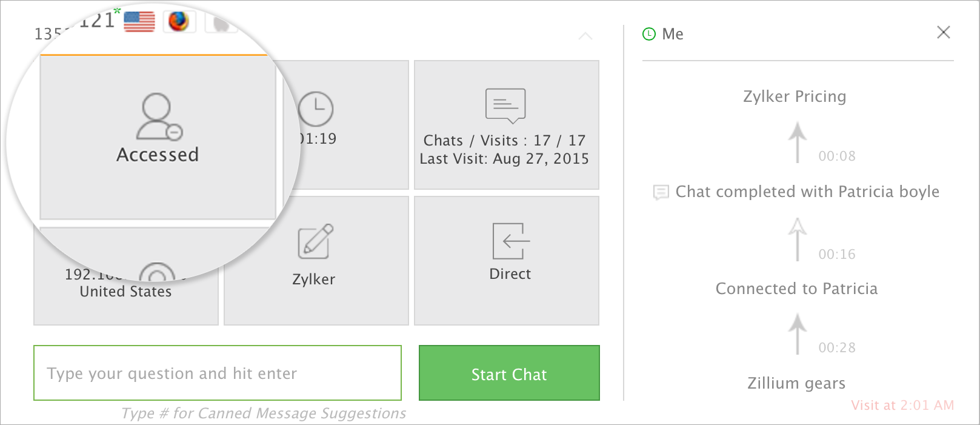Open the Zillium gears page entry
980x425 pixels.
(x=796, y=383)
